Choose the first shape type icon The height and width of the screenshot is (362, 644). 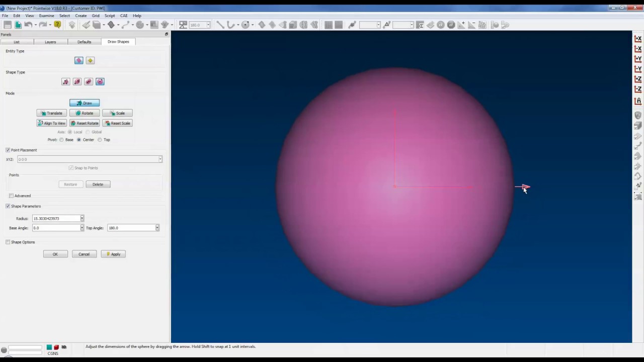[x=65, y=81]
